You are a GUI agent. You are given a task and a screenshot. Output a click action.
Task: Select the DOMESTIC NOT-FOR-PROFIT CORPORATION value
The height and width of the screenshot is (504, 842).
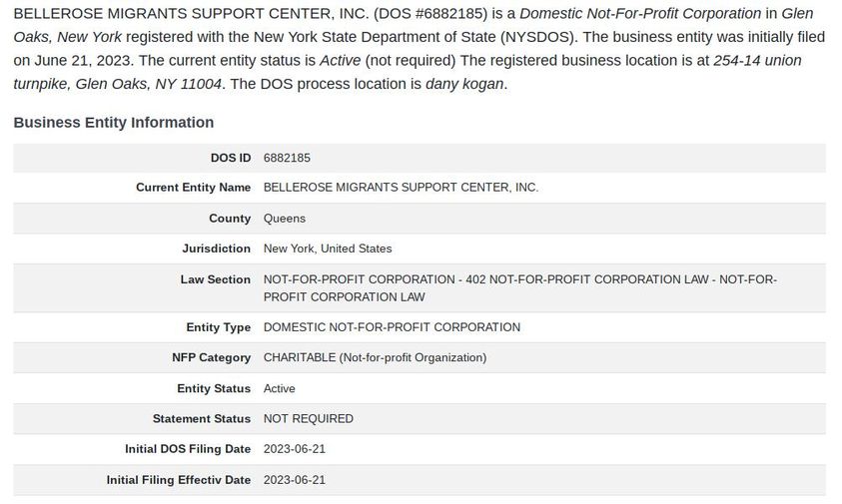pyautogui.click(x=392, y=327)
